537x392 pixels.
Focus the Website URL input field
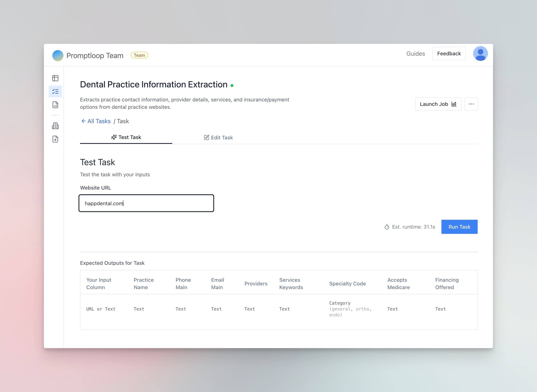(x=146, y=203)
